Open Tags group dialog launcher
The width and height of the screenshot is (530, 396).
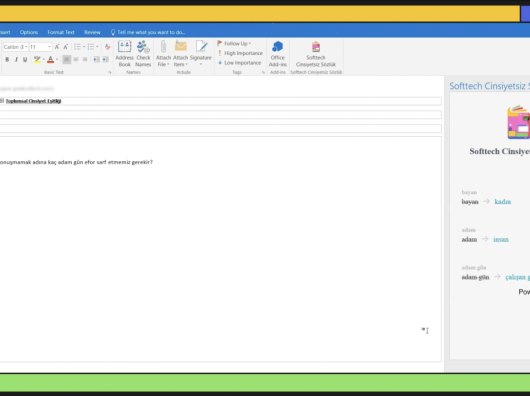tap(263, 72)
